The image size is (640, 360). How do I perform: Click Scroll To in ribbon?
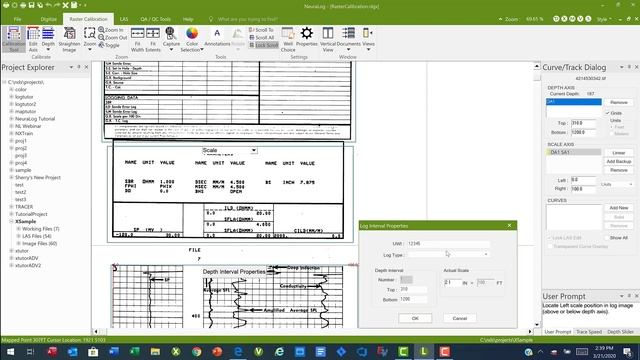pos(261,30)
